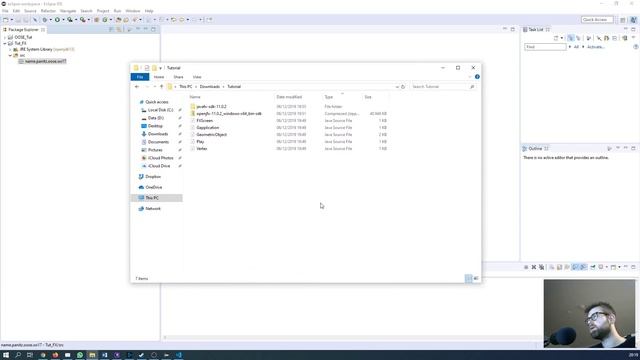Toggle Scheduled presentation in Task List
The height and width of the screenshot is (360, 640).
(578, 38)
